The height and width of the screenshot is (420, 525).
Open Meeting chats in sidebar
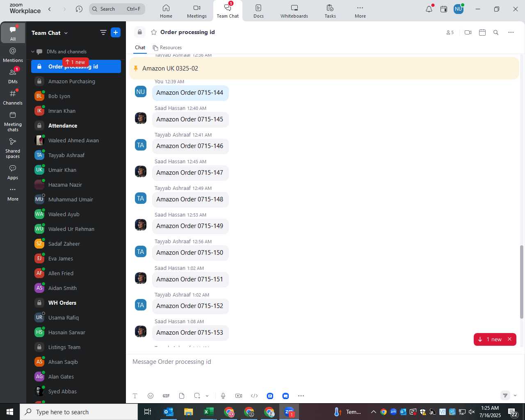tap(13, 121)
